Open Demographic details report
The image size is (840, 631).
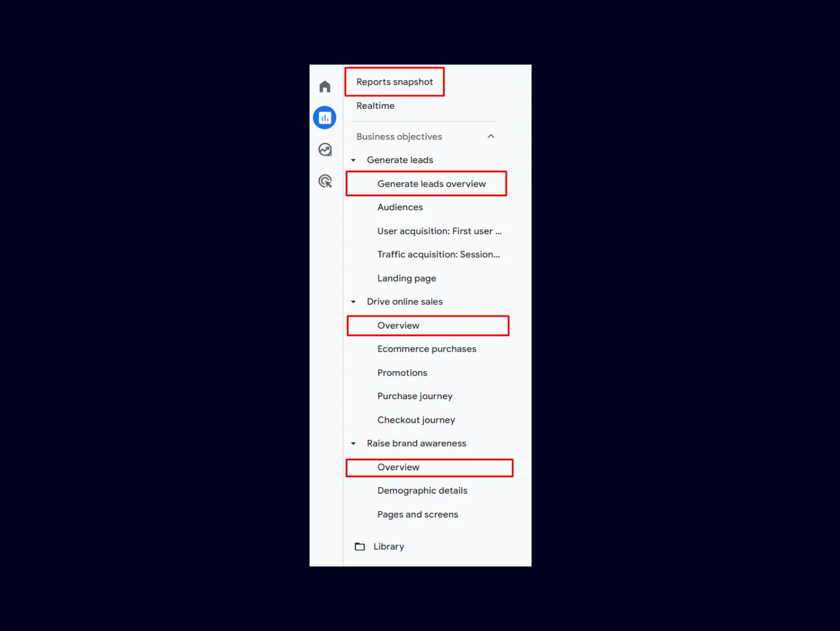[x=422, y=490]
